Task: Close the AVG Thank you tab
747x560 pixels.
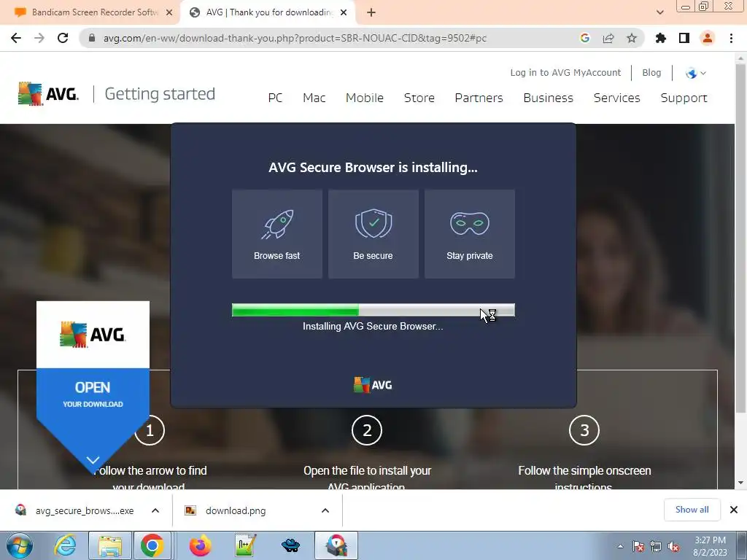Action: coord(344,12)
